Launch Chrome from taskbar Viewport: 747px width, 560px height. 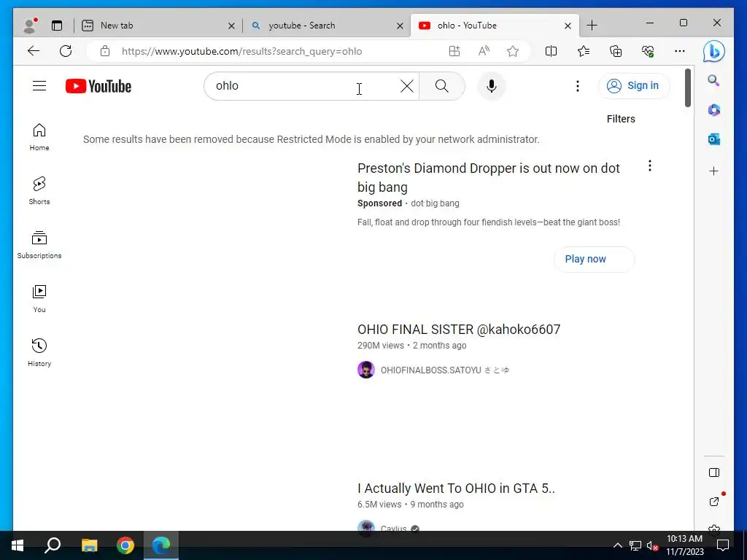[125, 545]
